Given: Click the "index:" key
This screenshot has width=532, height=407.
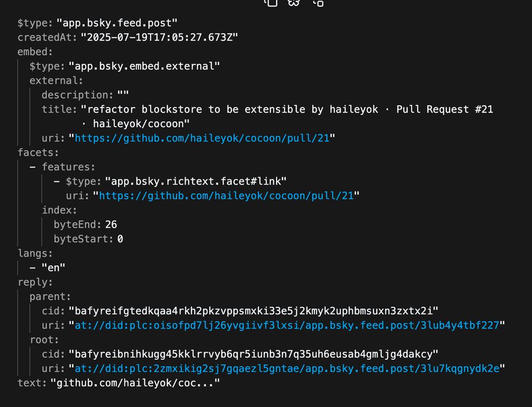Looking at the screenshot, I should [x=60, y=210].
